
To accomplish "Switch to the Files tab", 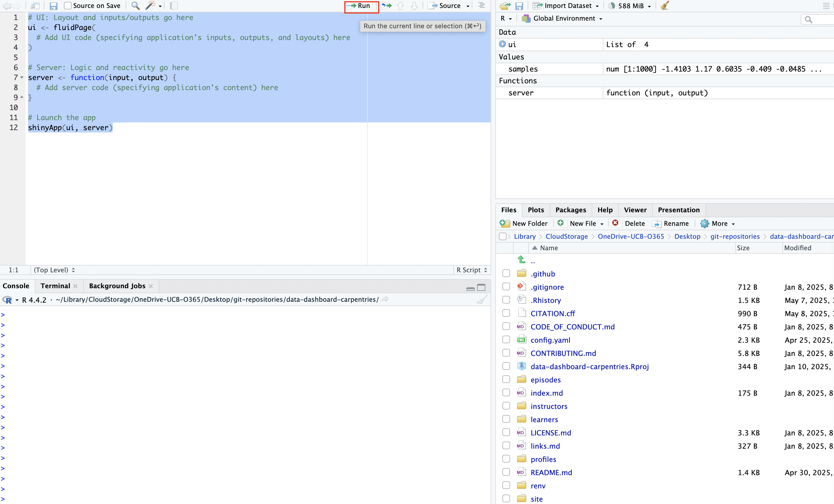I will (x=509, y=210).
